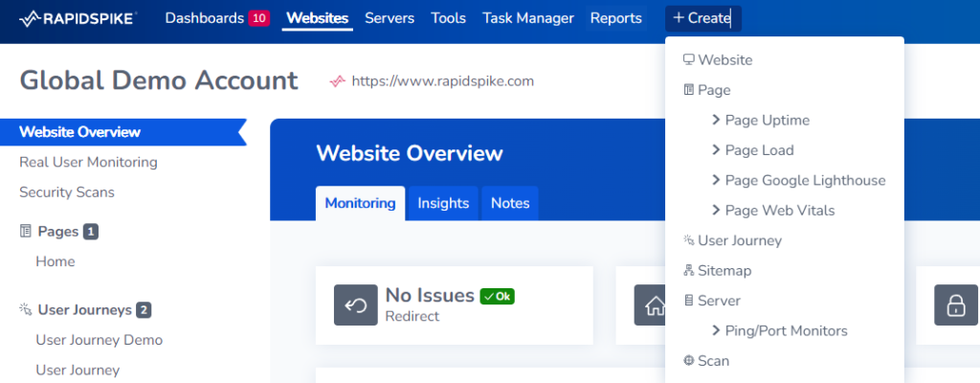Click the red 10 badge beside Dashboards
Viewport: 980px width, 383px height.
(x=258, y=18)
